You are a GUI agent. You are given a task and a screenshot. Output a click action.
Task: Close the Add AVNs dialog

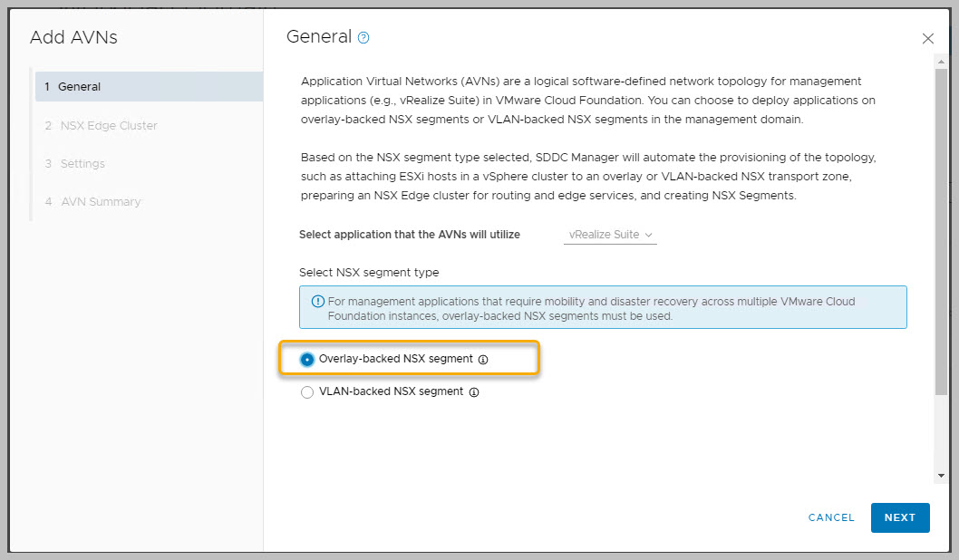point(927,39)
